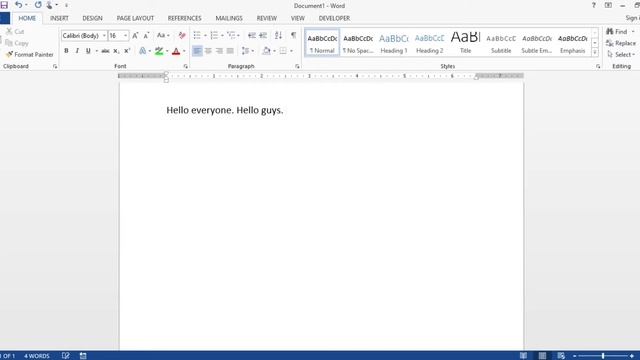Apply the Heading 1 style
640x360 pixels.
pos(394,43)
